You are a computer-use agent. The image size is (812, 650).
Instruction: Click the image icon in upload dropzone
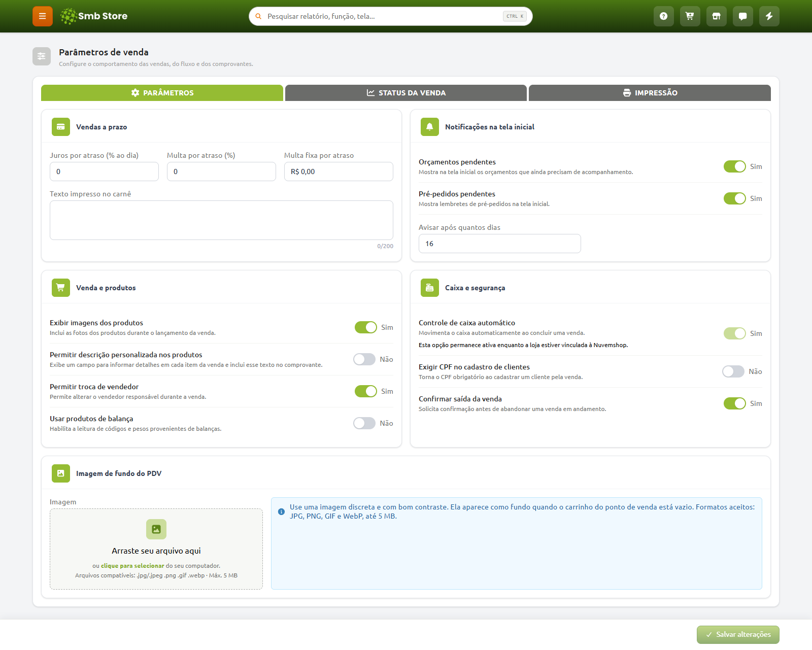pos(156,529)
